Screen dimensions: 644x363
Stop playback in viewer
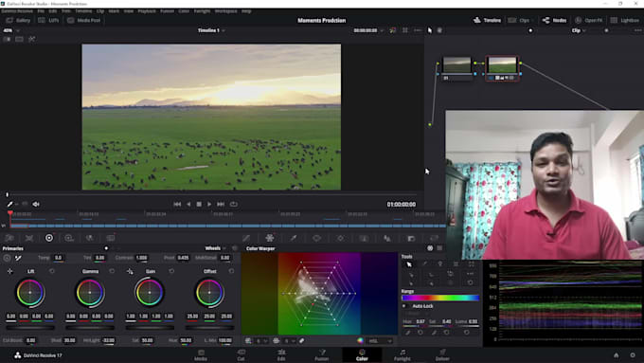[x=199, y=204]
